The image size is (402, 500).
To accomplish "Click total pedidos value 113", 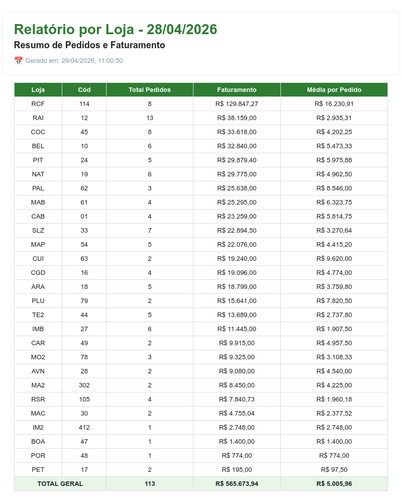I will [x=150, y=484].
